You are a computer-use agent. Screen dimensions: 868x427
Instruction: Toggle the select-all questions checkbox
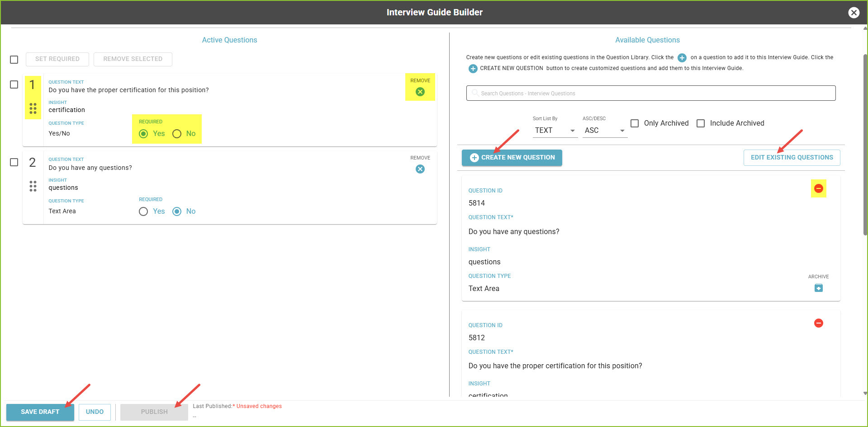pyautogui.click(x=14, y=59)
